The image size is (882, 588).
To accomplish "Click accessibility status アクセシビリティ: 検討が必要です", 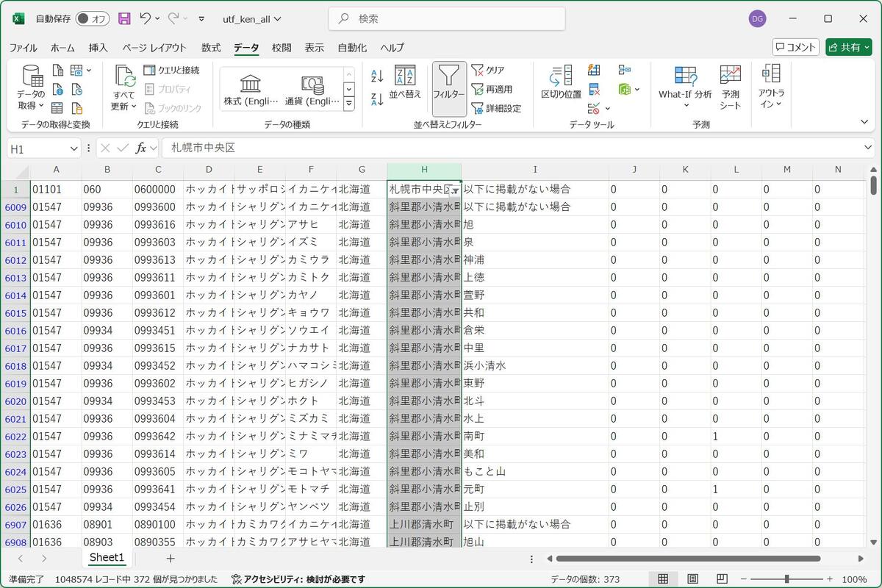I will pos(298,579).
